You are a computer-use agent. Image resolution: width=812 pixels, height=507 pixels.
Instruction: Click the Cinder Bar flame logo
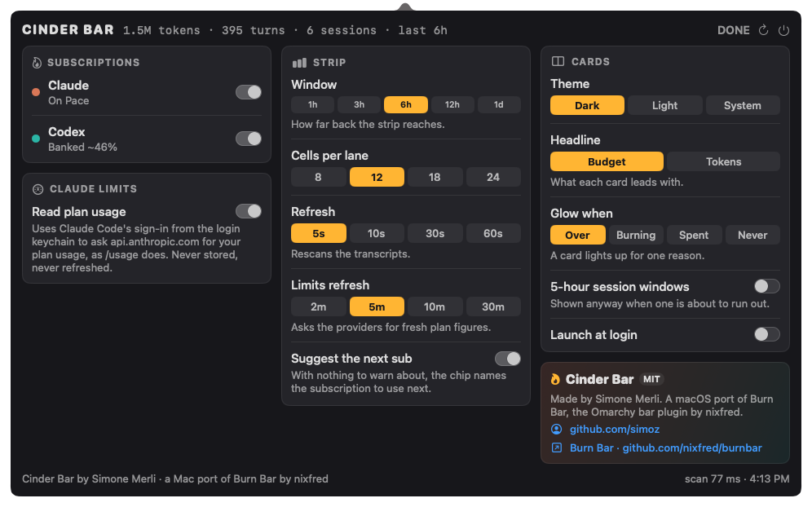pyautogui.click(x=556, y=379)
